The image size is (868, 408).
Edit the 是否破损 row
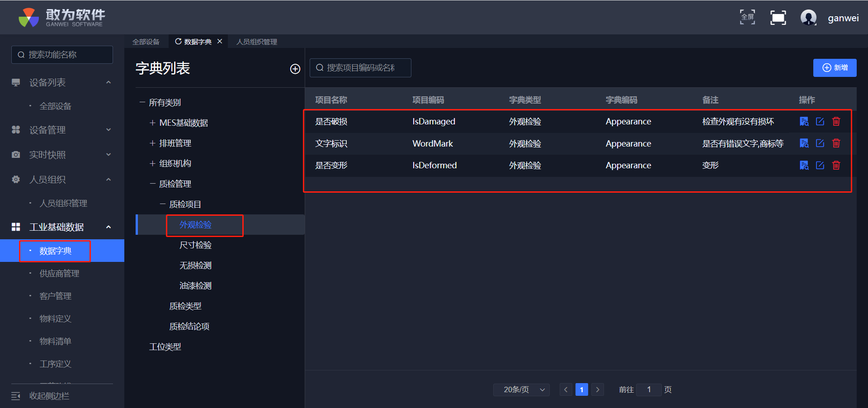click(820, 121)
